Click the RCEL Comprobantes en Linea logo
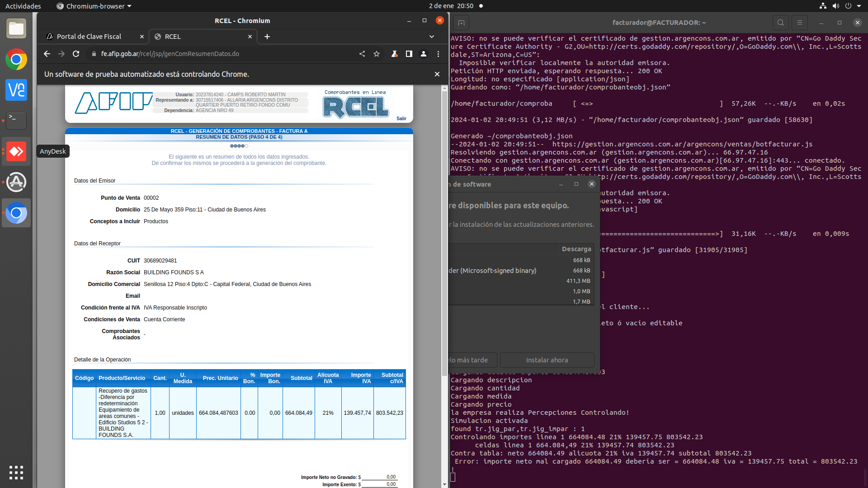This screenshot has width=868, height=488. click(x=356, y=105)
